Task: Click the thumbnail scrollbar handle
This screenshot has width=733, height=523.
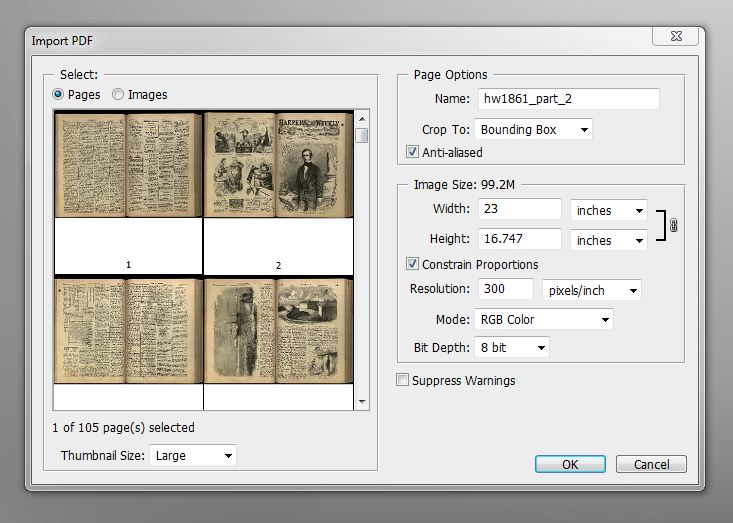Action: [x=362, y=136]
